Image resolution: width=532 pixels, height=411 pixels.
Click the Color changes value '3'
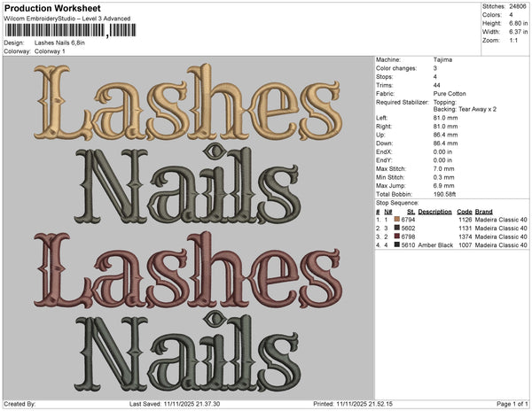(435, 68)
